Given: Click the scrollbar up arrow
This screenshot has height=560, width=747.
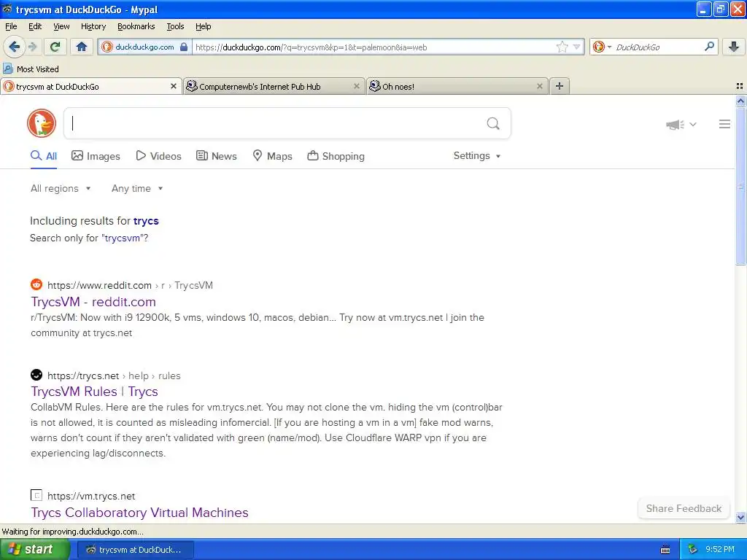Looking at the screenshot, I should tap(740, 101).
